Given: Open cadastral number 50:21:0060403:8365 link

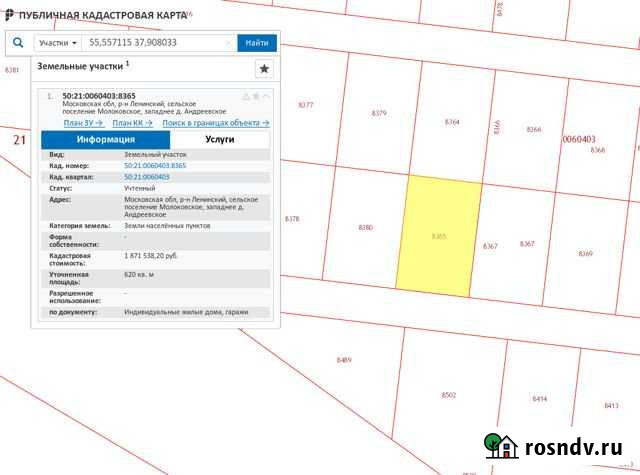Looking at the screenshot, I should pos(155,165).
